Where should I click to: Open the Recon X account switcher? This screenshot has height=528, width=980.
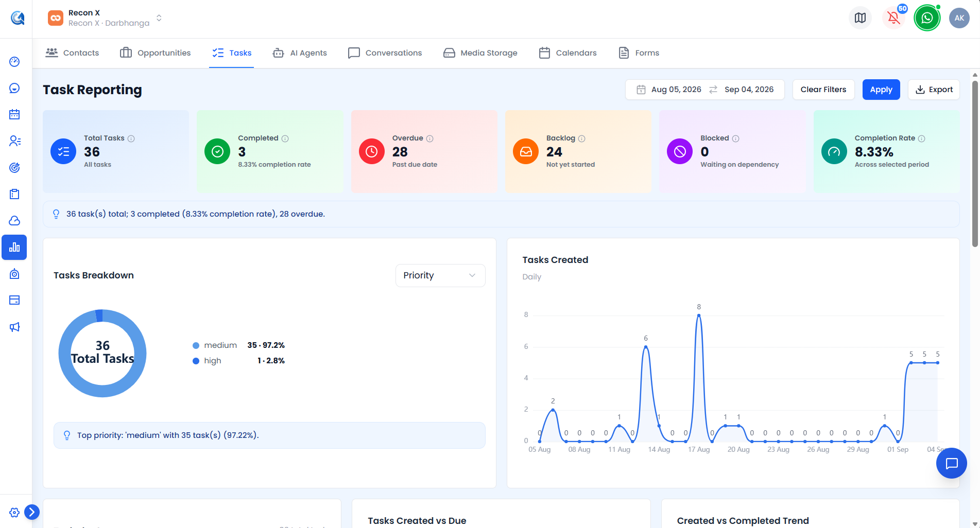pyautogui.click(x=105, y=18)
